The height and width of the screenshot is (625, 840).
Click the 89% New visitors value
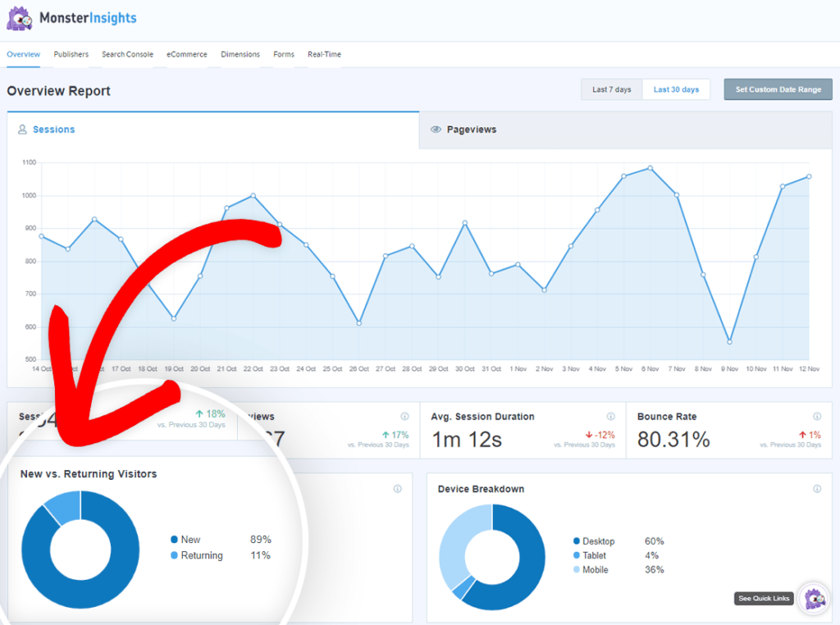click(x=260, y=540)
